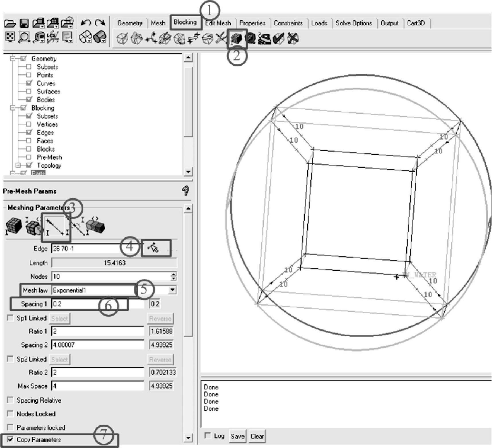Open the Pre-Mesh Params help icon
The height and width of the screenshot is (448, 492).
186,191
